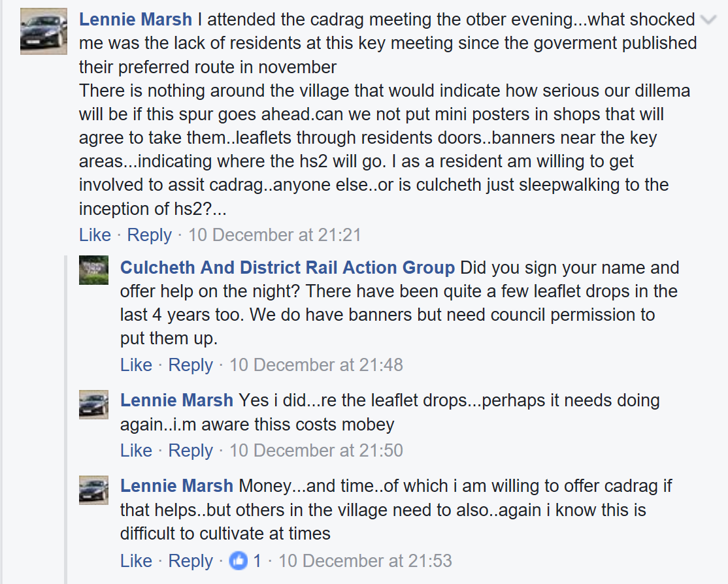Click Lennie Marsh's large car profile picture

[44, 31]
